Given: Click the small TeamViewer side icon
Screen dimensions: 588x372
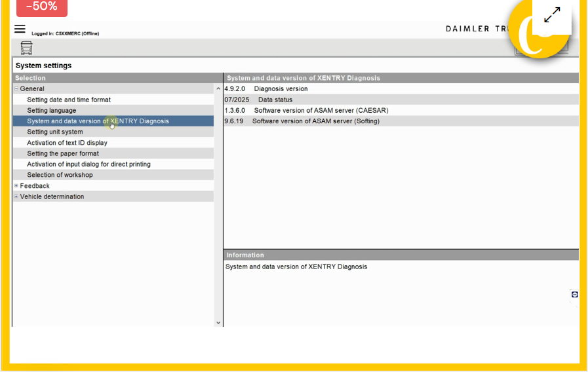Looking at the screenshot, I should coord(574,295).
